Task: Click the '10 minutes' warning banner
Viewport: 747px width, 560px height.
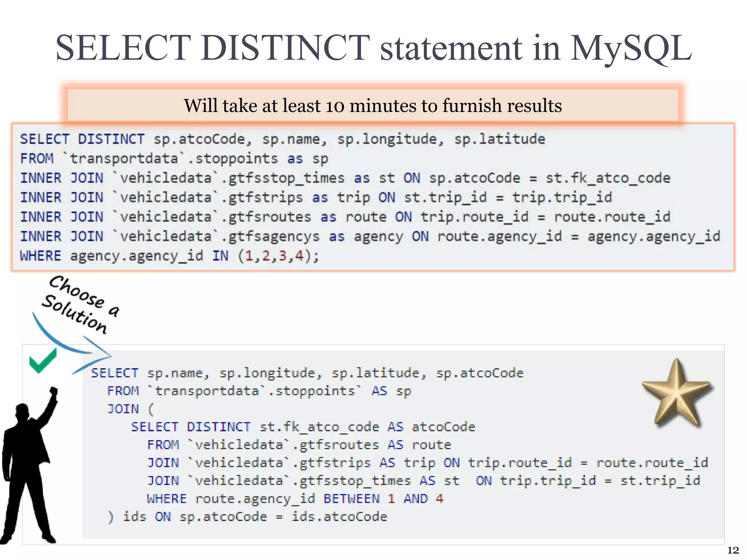Action: 373,106
